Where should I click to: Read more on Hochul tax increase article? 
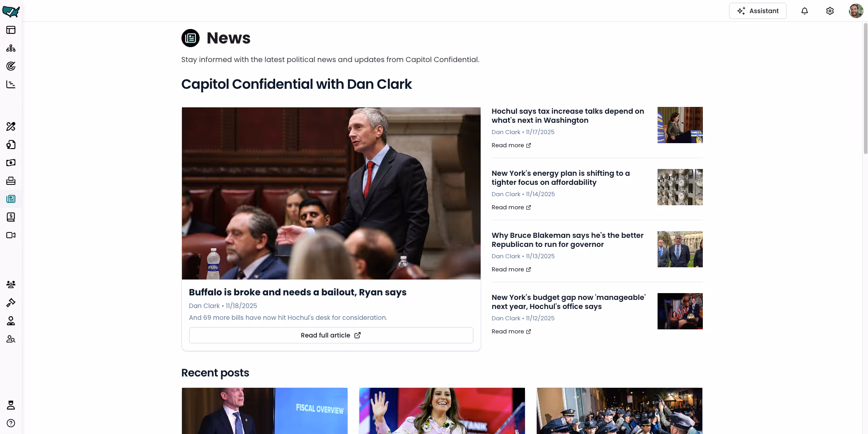511,145
